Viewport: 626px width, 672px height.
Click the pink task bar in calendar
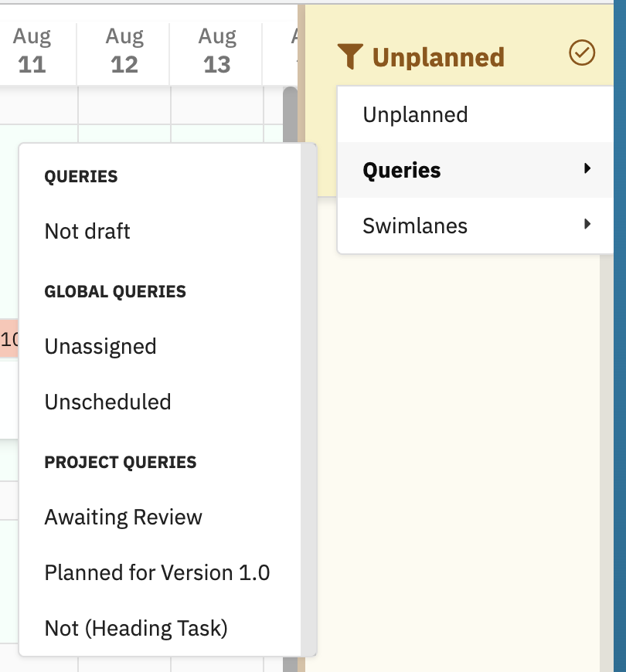[x=9, y=338]
